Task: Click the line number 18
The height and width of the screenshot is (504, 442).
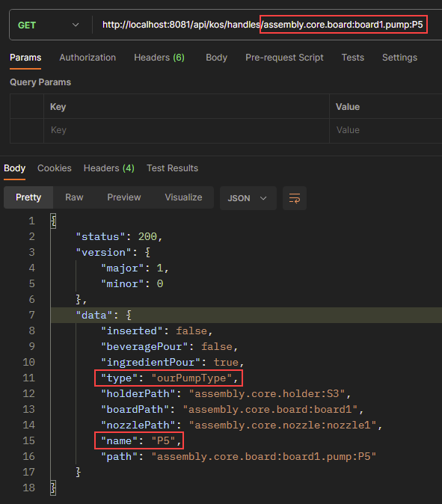Action: coord(28,488)
